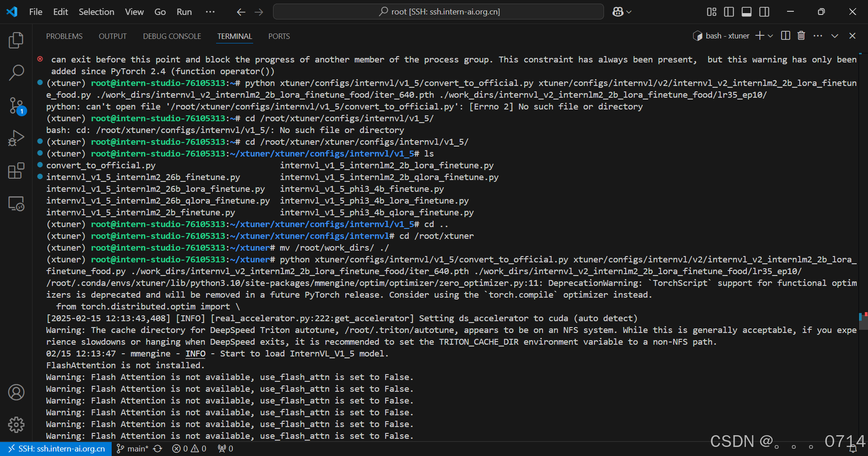Open the Remote Explorer view
The height and width of the screenshot is (456, 868).
[16, 204]
